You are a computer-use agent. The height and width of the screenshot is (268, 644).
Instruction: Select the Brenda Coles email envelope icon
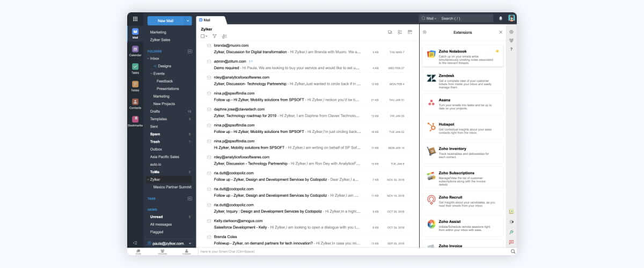tap(209, 236)
